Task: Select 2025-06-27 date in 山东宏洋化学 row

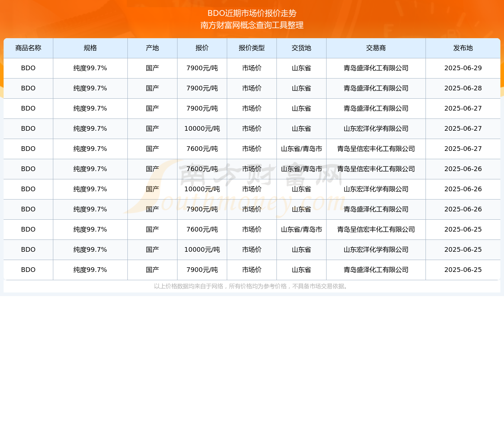Action: 463,129
